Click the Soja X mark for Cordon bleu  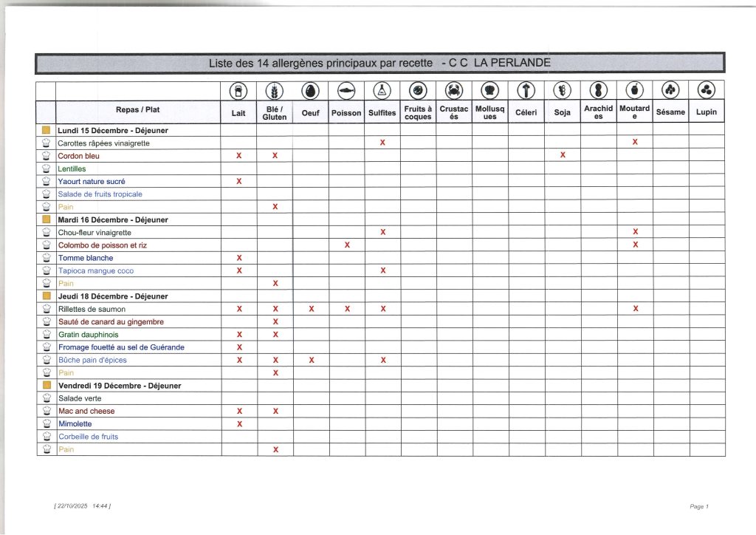point(563,156)
